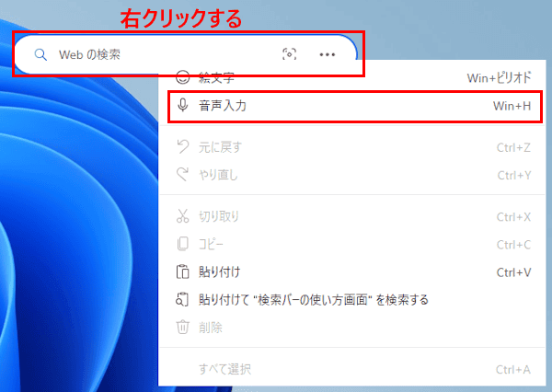Click the magnifier icon in the search bar
Viewport: 552px width, 392px height.
[40, 54]
